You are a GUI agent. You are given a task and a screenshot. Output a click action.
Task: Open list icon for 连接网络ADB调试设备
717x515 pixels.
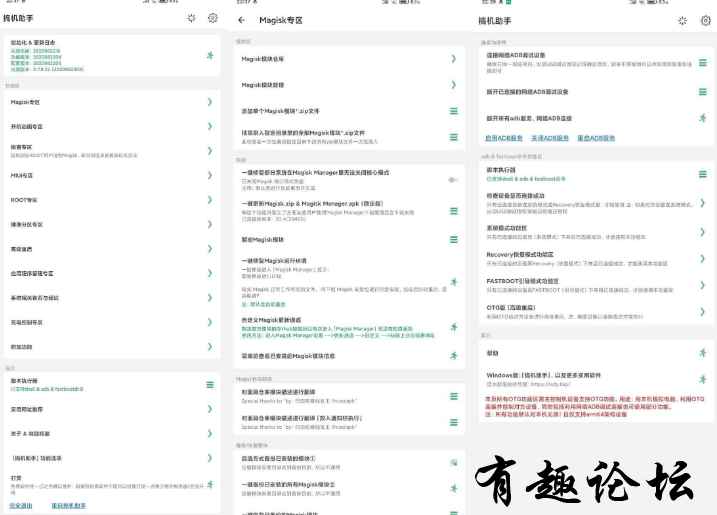(x=703, y=63)
